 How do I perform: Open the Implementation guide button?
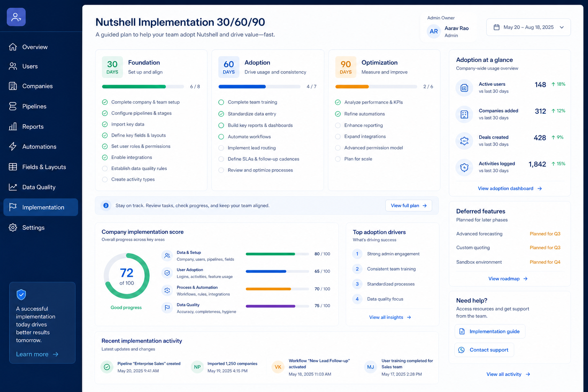tap(490, 332)
